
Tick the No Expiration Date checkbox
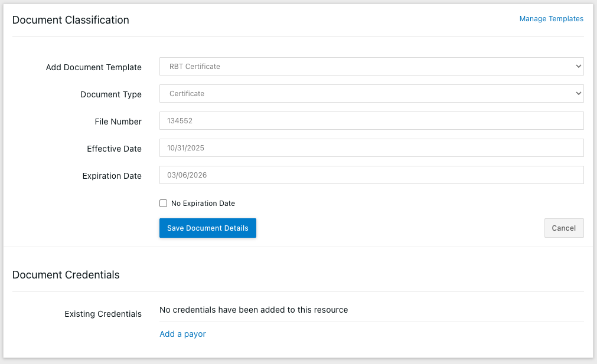[164, 204]
